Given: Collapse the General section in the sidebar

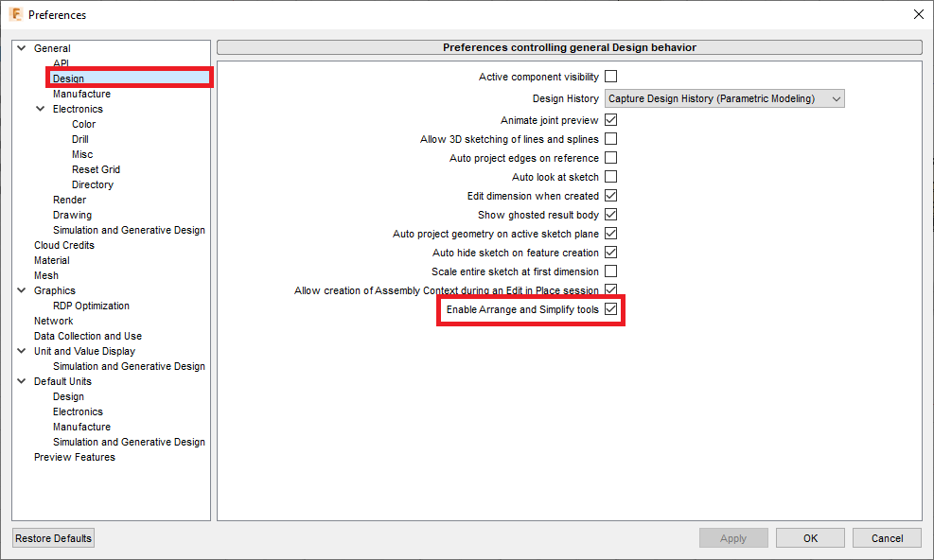Looking at the screenshot, I should (21, 47).
